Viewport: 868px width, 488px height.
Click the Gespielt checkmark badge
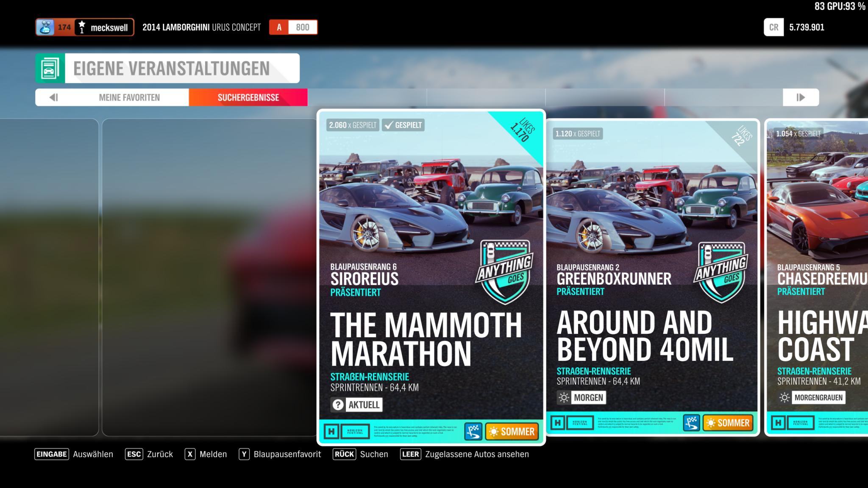[x=403, y=125]
